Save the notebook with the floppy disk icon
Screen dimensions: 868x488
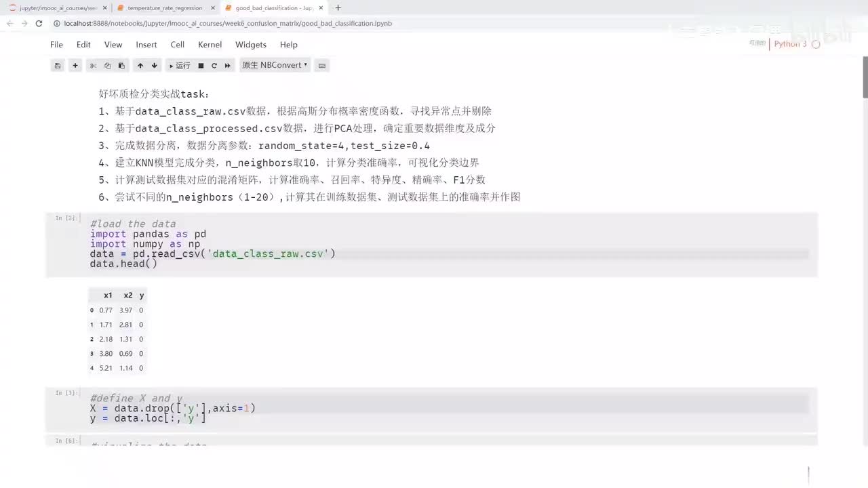(58, 66)
